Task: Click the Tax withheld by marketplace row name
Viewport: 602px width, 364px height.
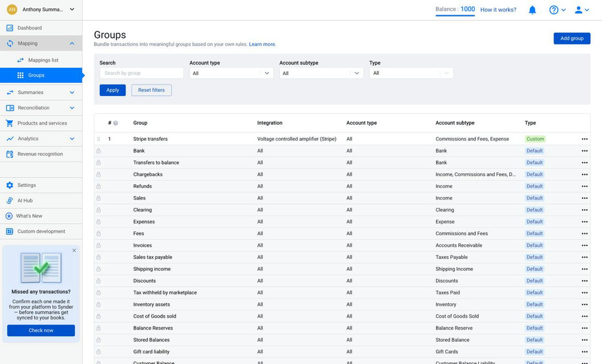Action: click(165, 293)
